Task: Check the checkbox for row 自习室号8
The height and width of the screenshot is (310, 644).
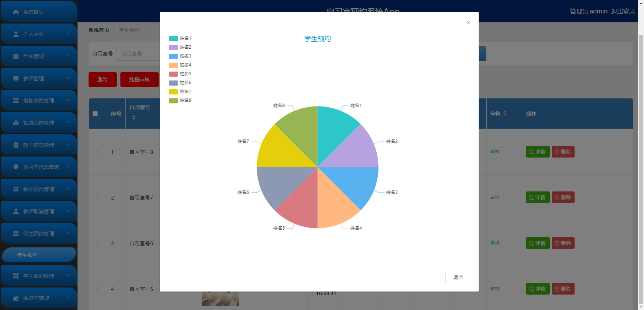Action: [x=95, y=152]
